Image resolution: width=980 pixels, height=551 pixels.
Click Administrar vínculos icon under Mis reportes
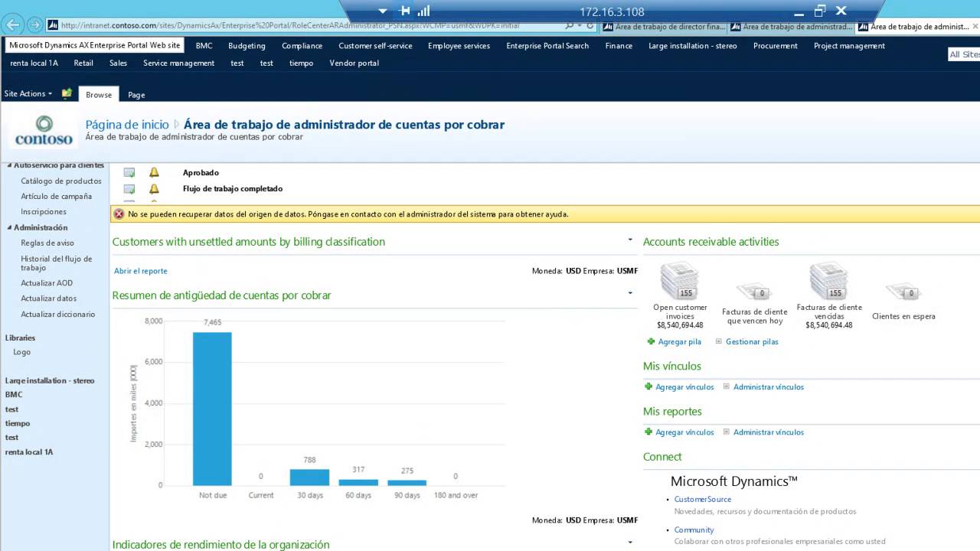click(727, 432)
